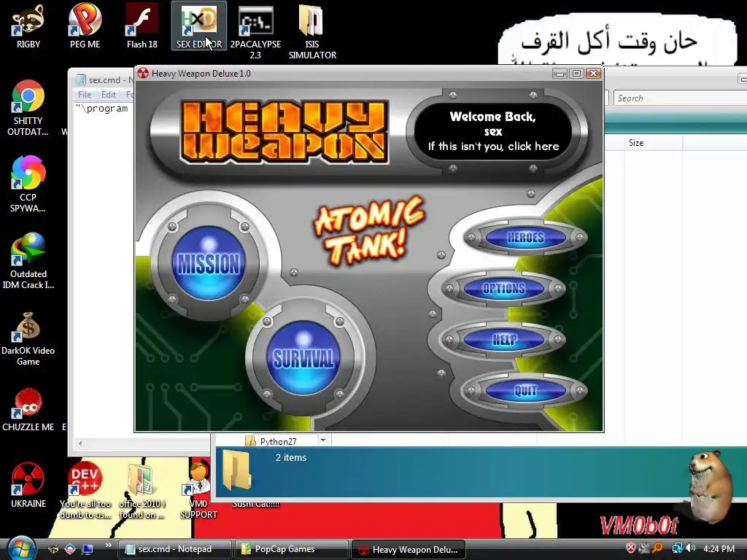Open the UKRAINE radiation icon shortcut
The image size is (747, 560).
[28, 486]
